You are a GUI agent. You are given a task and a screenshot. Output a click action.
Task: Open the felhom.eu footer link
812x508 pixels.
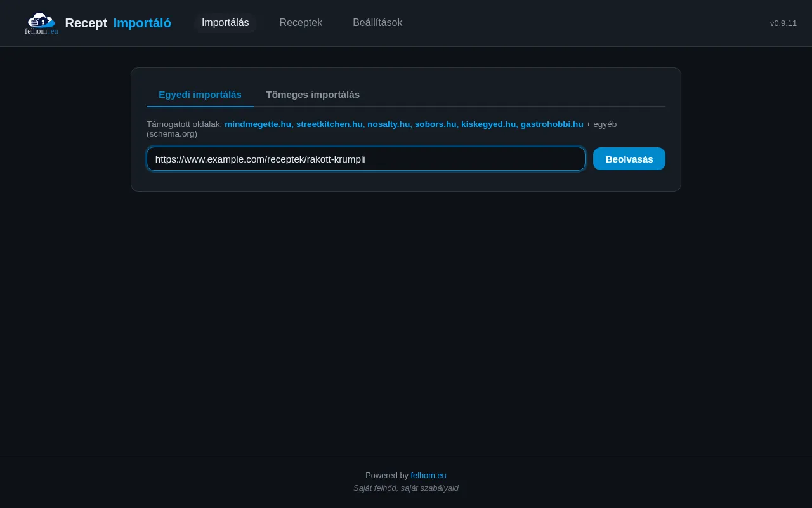coord(428,475)
